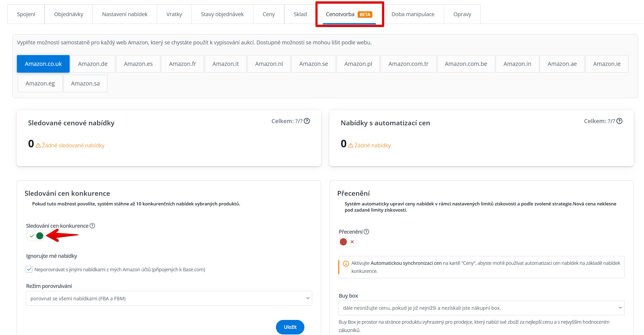The width and height of the screenshot is (644, 335).
Task: Click the Celkem: ?/? in Sledované cenové nabídky
Action: tap(287, 121)
